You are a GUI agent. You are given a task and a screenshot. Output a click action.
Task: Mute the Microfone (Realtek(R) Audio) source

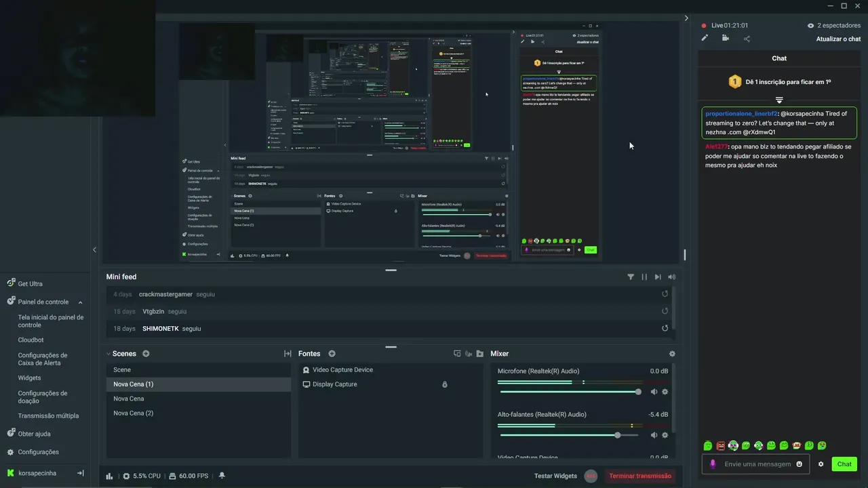click(654, 392)
